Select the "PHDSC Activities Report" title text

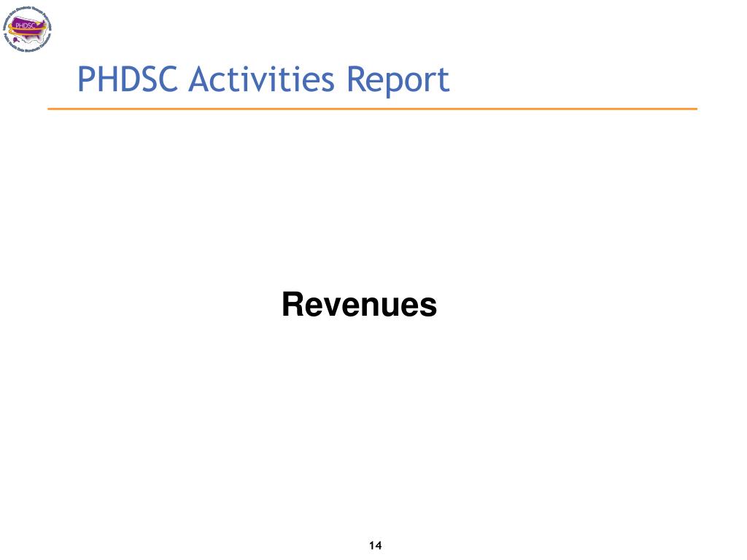pos(263,79)
